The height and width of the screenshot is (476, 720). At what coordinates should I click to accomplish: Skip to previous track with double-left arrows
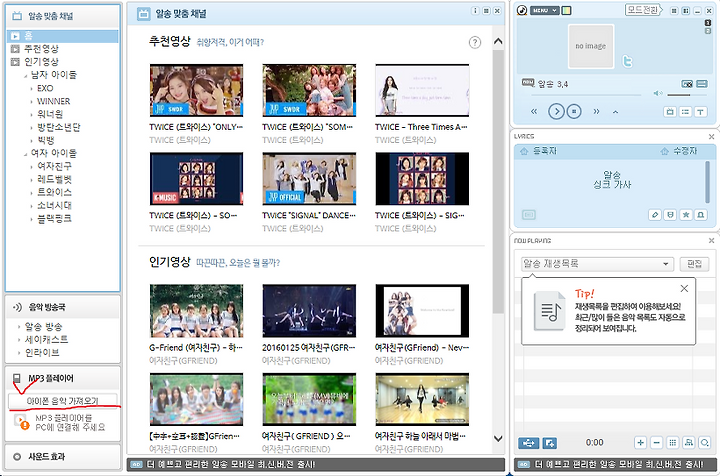(x=534, y=111)
